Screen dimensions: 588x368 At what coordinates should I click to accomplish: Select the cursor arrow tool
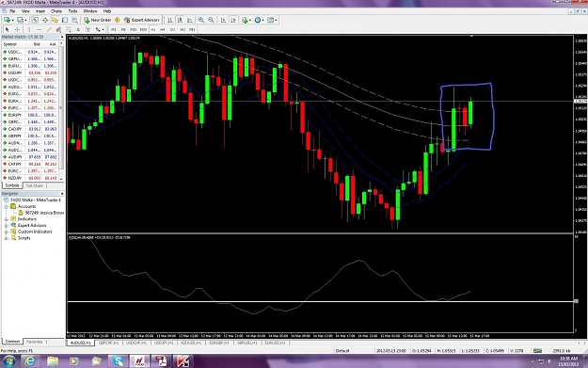(x=8, y=29)
